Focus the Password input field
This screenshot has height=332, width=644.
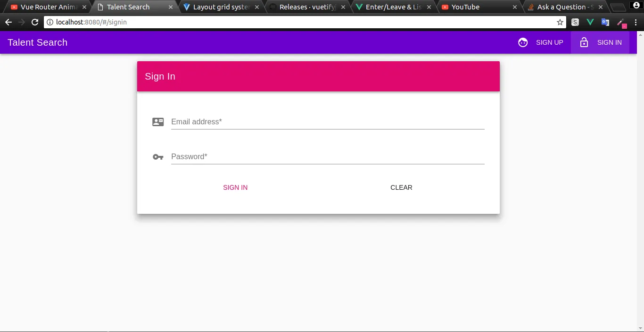[328, 157]
